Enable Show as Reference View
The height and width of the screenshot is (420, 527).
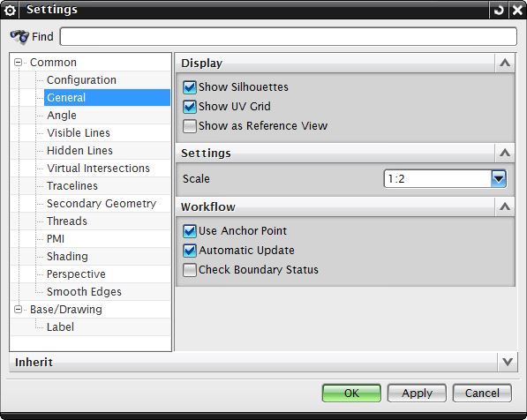click(190, 126)
